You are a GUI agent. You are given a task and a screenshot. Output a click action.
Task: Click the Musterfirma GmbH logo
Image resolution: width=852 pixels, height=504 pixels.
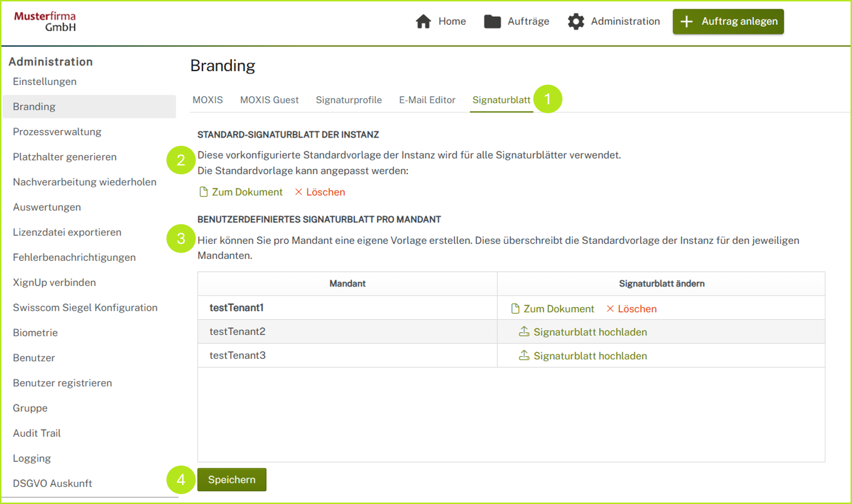(45, 21)
